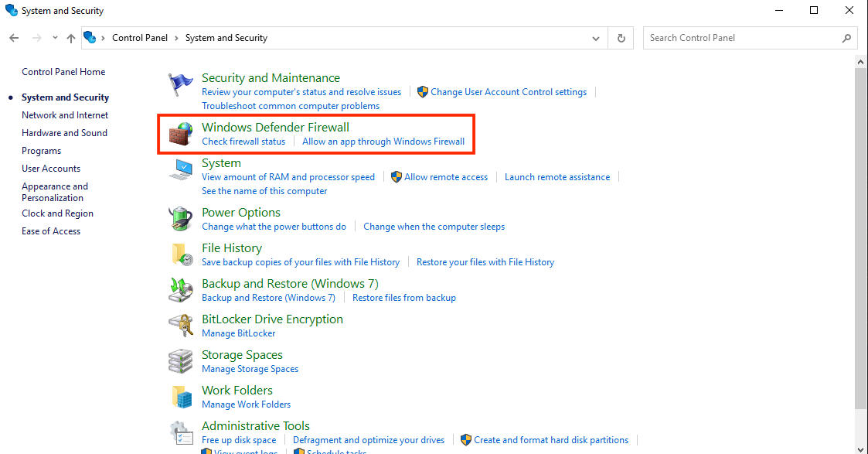Select Appearance and Personalization in the sidebar
Viewport: 868px width, 454px height.
pos(55,192)
